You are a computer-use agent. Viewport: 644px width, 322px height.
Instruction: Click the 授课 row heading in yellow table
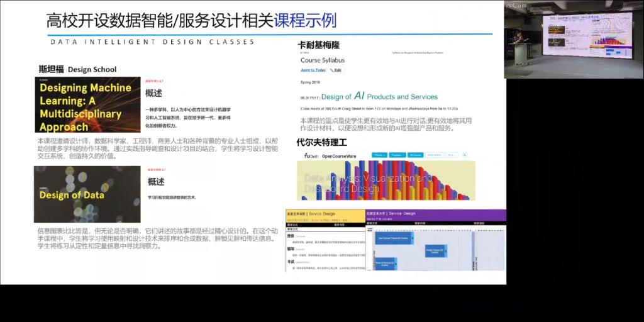[291, 236]
